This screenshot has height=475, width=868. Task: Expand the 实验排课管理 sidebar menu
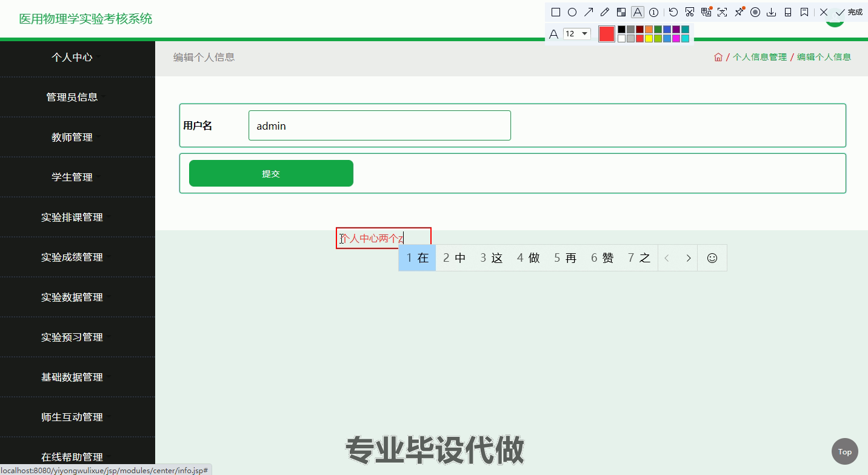[78, 217]
